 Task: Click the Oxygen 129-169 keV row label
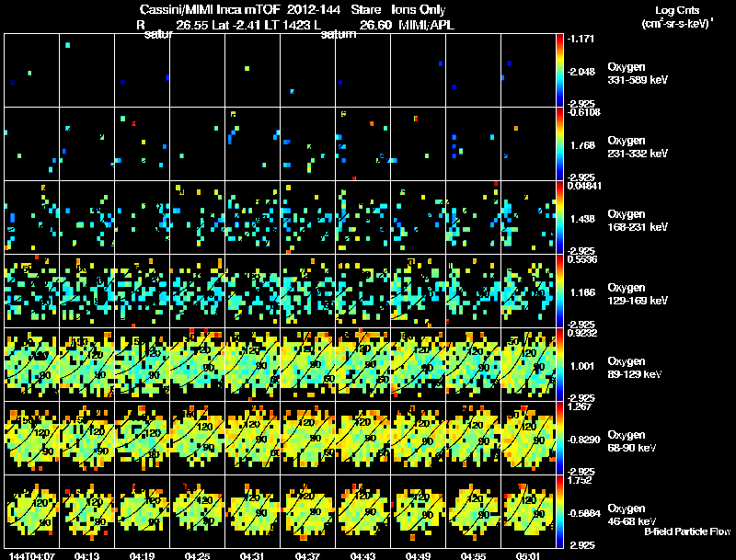coord(637,293)
